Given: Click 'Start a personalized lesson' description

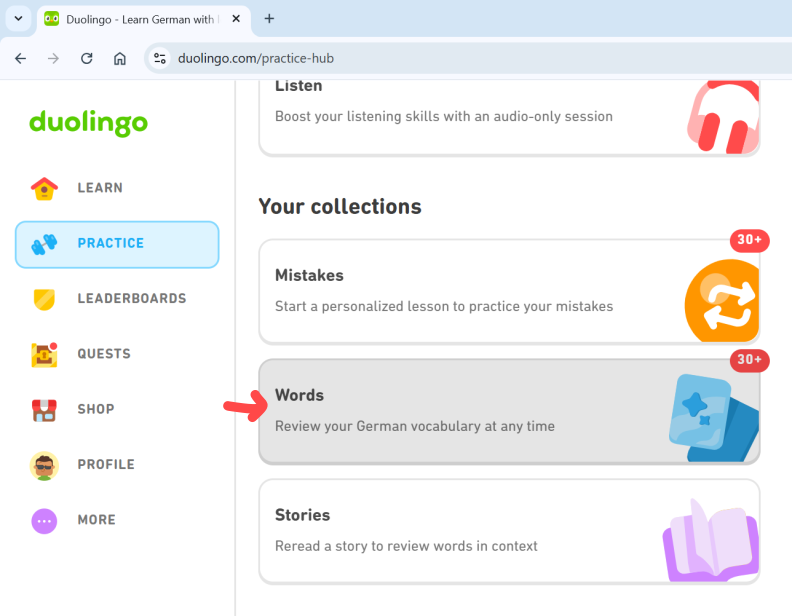Looking at the screenshot, I should [x=444, y=306].
